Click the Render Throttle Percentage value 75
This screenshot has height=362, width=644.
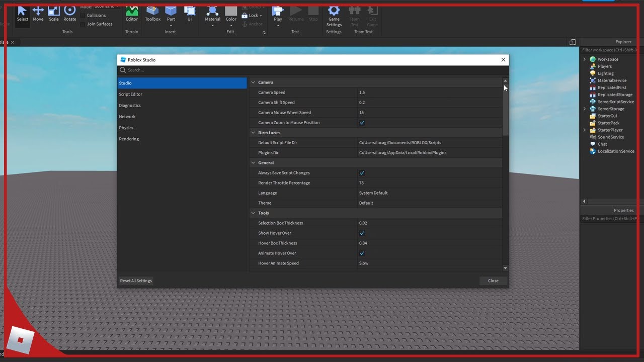coord(430,183)
